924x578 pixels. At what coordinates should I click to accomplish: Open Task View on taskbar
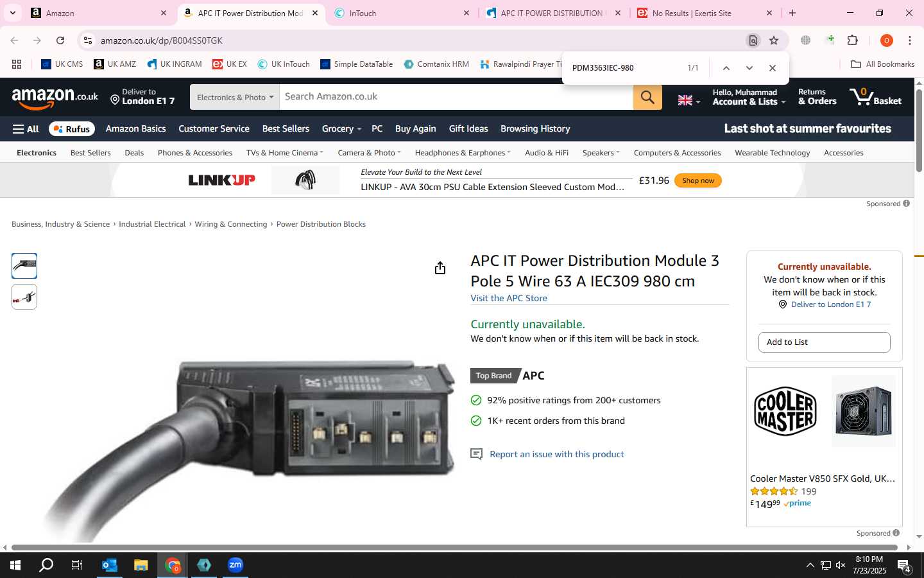(x=77, y=565)
